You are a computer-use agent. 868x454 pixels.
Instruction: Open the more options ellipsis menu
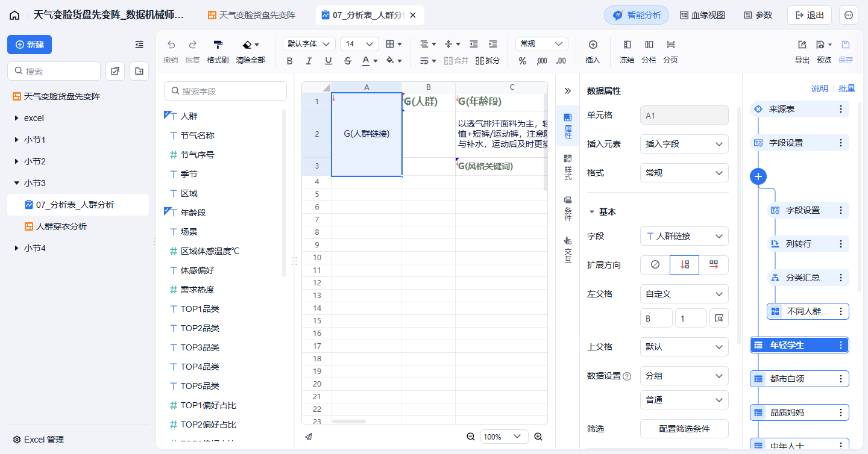tap(849, 15)
